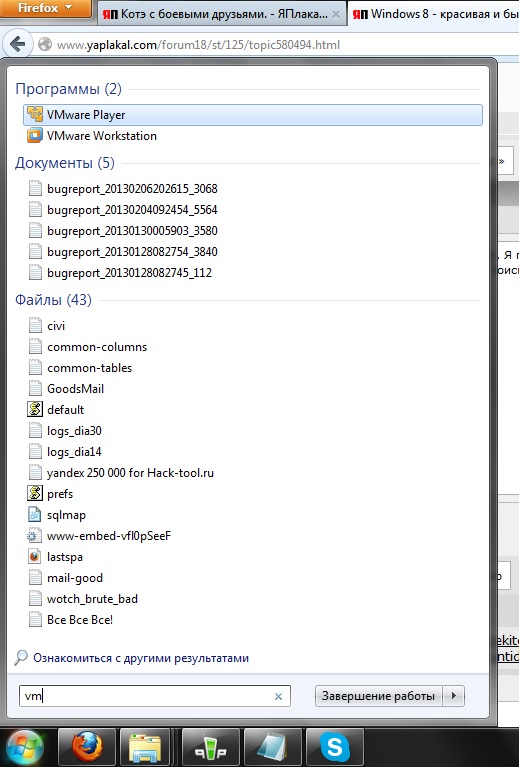This screenshot has height=767, width=519.
Task: Open Firefox from the taskbar
Action: click(x=87, y=747)
